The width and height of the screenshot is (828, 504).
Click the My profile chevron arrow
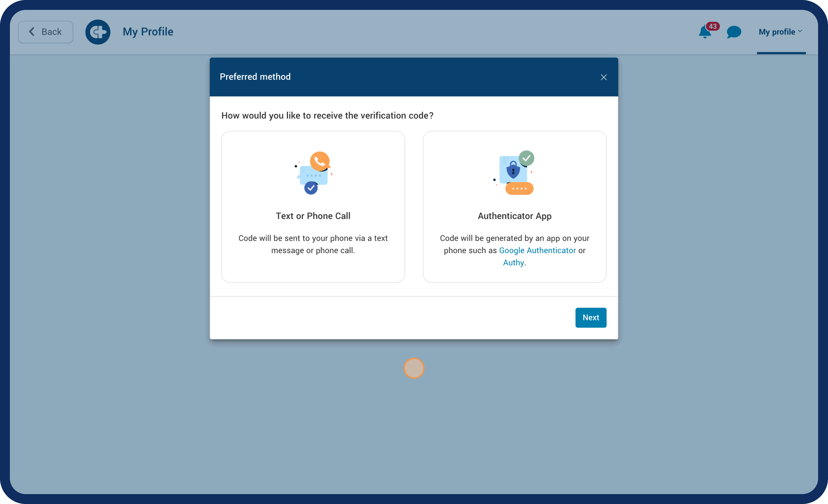[x=800, y=31]
